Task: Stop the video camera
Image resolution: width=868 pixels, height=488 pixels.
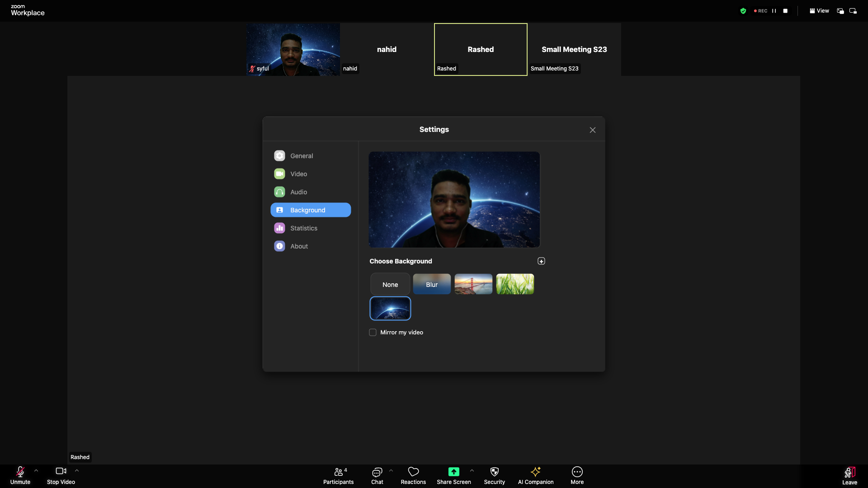Action: [61, 476]
